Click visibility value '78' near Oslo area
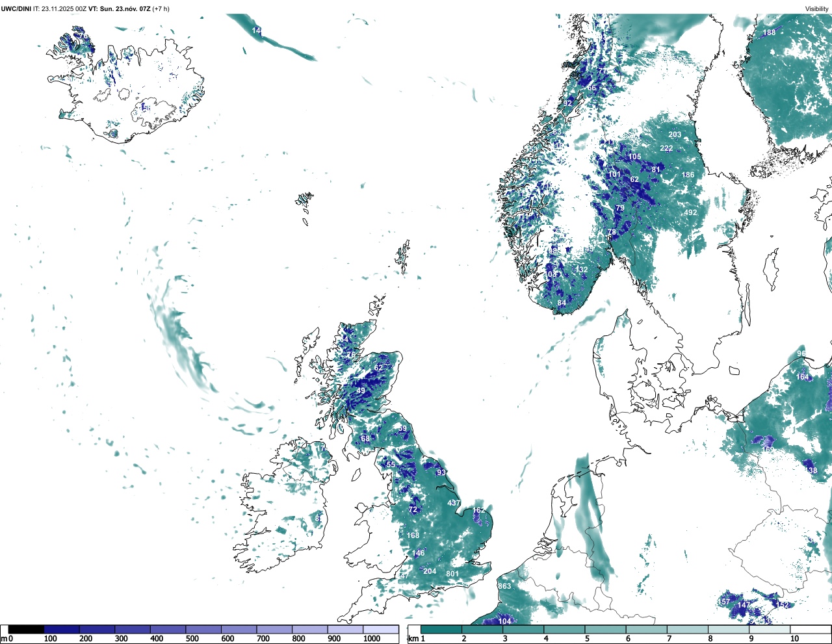 612,232
